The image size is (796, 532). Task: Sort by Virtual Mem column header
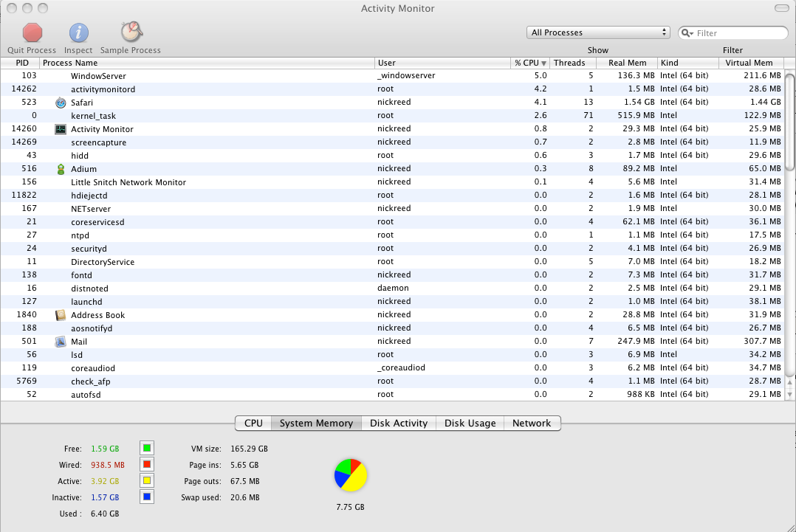pyautogui.click(x=752, y=63)
